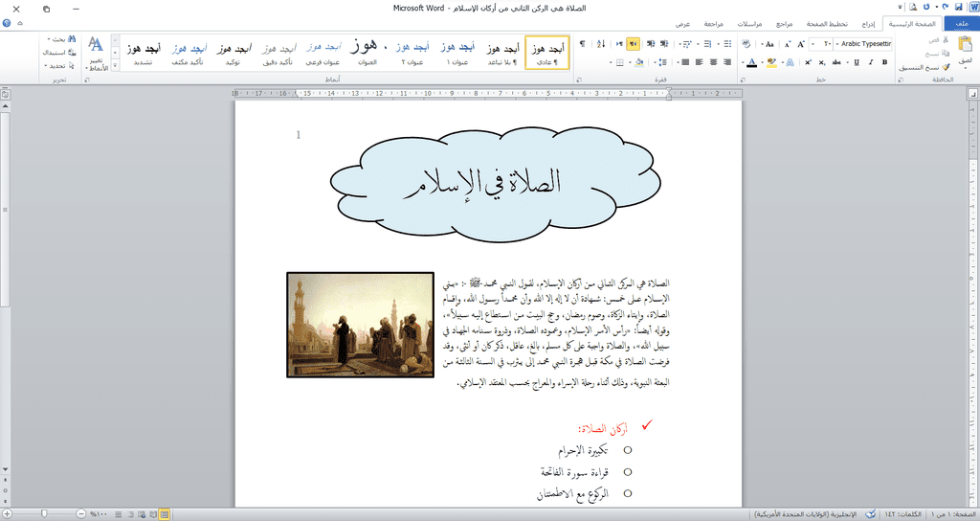Toggle Bold formatting
The height and width of the screenshot is (521, 980).
pyautogui.click(x=884, y=62)
